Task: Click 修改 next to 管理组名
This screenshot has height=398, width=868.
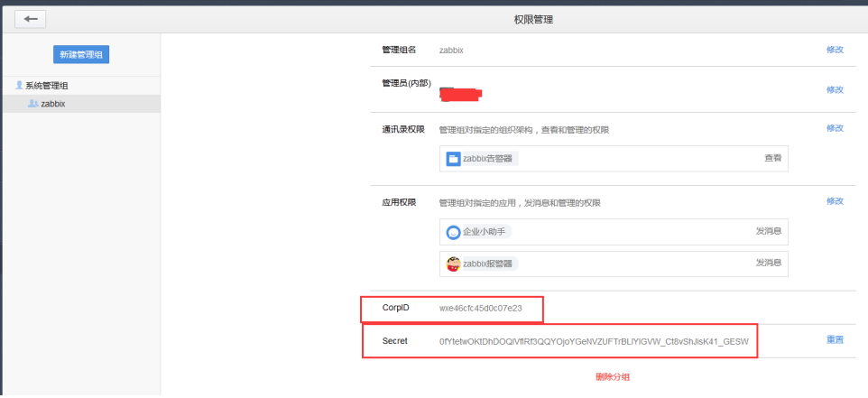Action: (835, 50)
